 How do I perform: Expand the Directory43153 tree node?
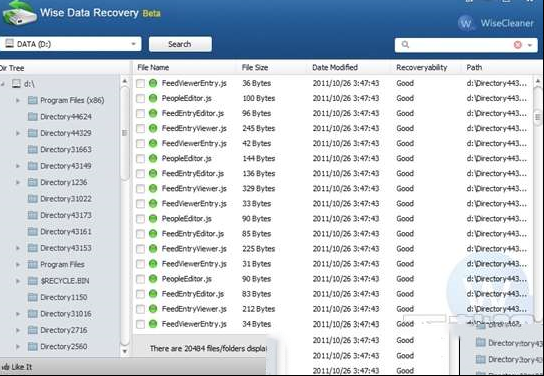pyautogui.click(x=18, y=248)
